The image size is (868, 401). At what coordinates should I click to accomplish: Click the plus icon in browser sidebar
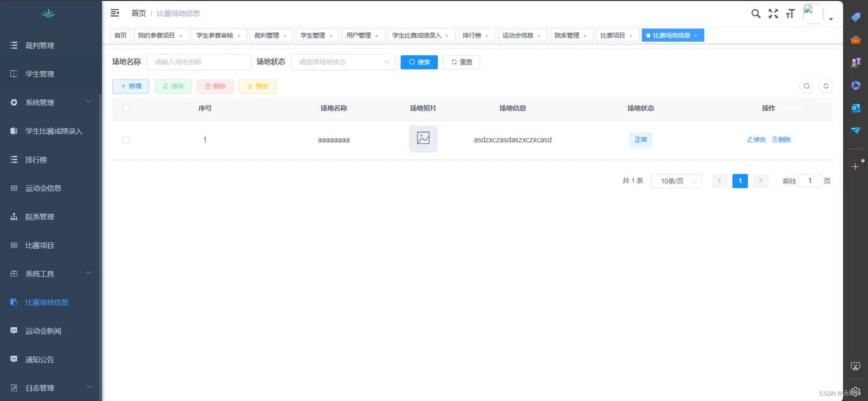coord(855,167)
